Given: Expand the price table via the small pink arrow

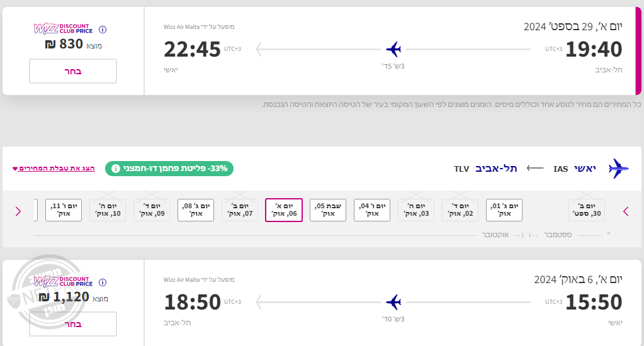Looking at the screenshot, I should pos(15,169).
